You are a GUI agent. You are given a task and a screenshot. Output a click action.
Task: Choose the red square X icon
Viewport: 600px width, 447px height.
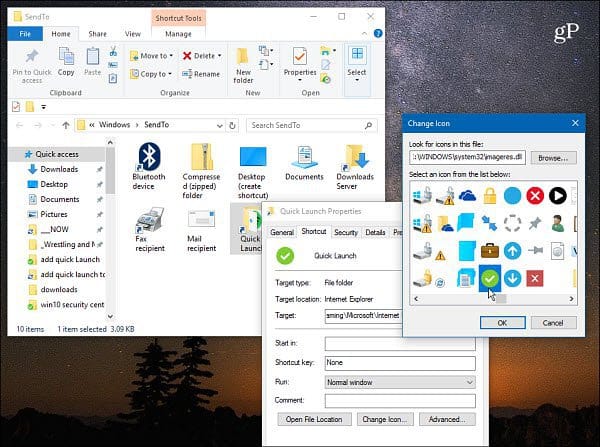535,278
